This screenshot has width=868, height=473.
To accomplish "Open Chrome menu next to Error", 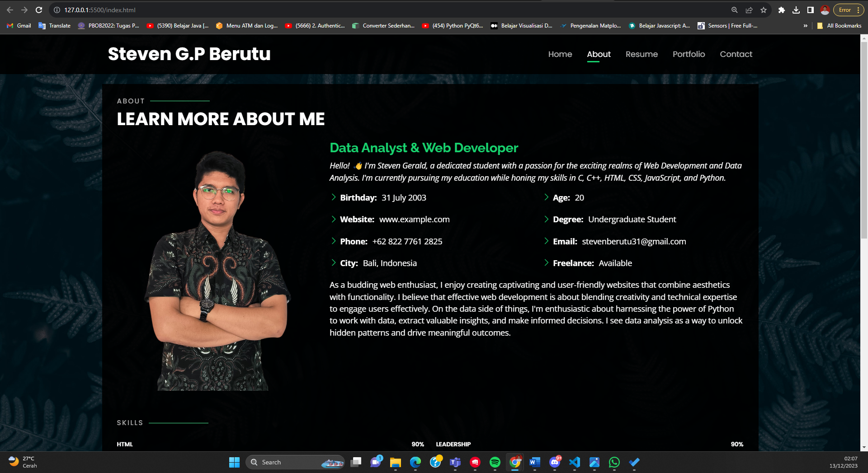I will (x=858, y=10).
